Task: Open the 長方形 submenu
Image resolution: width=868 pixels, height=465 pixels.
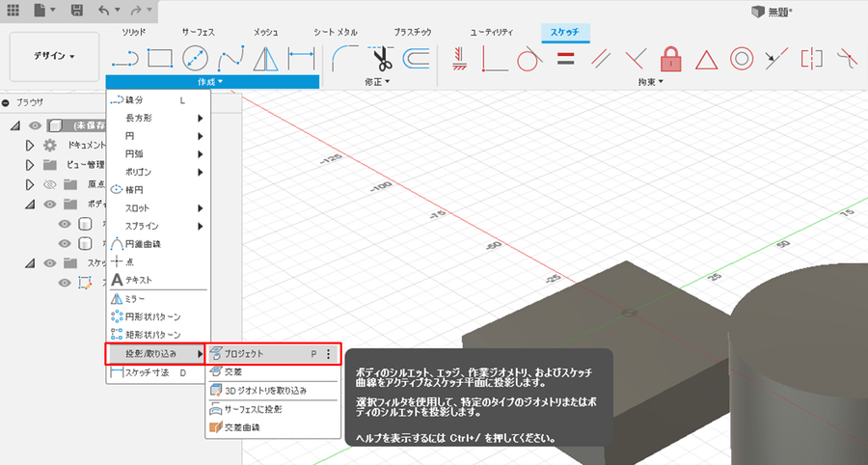Action: click(x=158, y=118)
